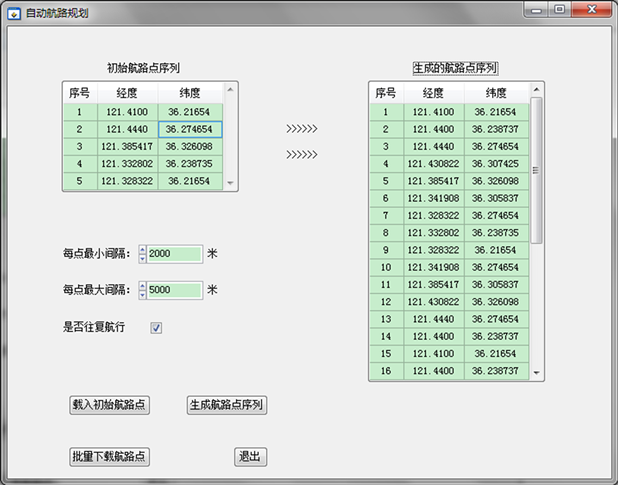Increase 每点最大间隔 with the up spinner arrow
The height and width of the screenshot is (485, 618).
[142, 285]
